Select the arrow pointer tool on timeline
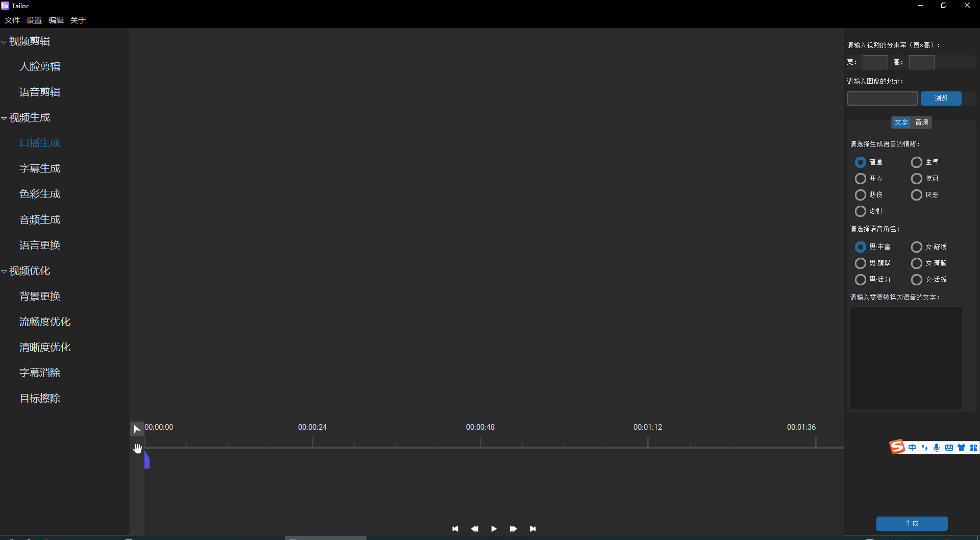 (136, 429)
